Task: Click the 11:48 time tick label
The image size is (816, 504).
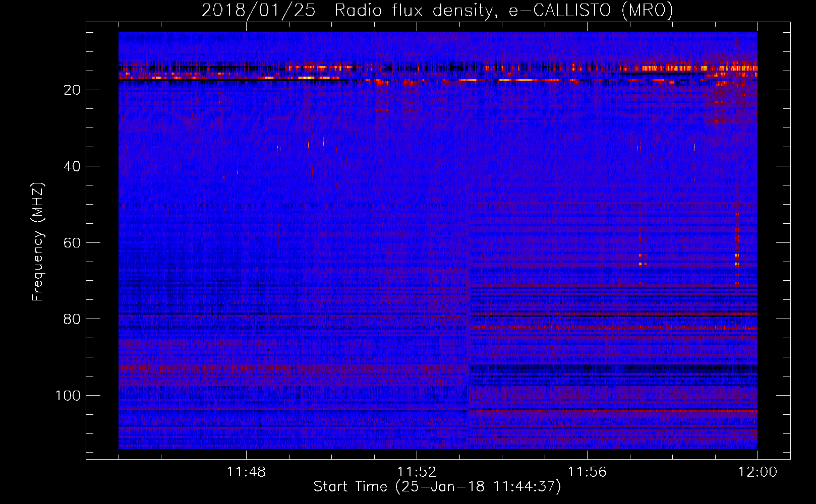Action: [x=246, y=472]
